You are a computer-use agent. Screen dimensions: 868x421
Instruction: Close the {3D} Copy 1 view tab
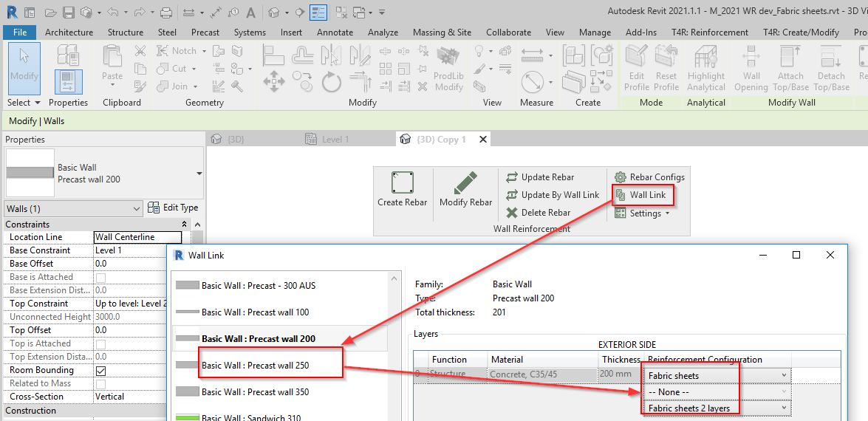pyautogui.click(x=482, y=140)
